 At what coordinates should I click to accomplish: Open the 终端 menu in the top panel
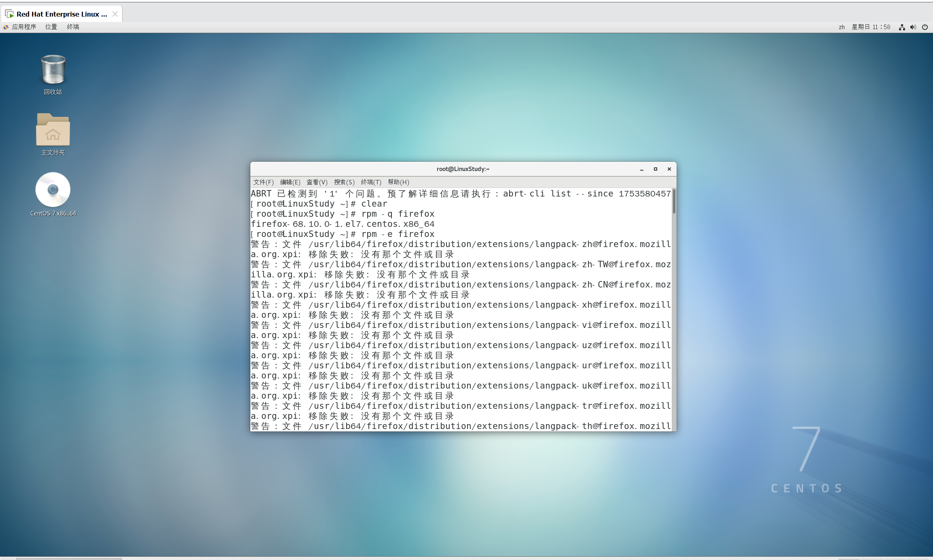(73, 27)
